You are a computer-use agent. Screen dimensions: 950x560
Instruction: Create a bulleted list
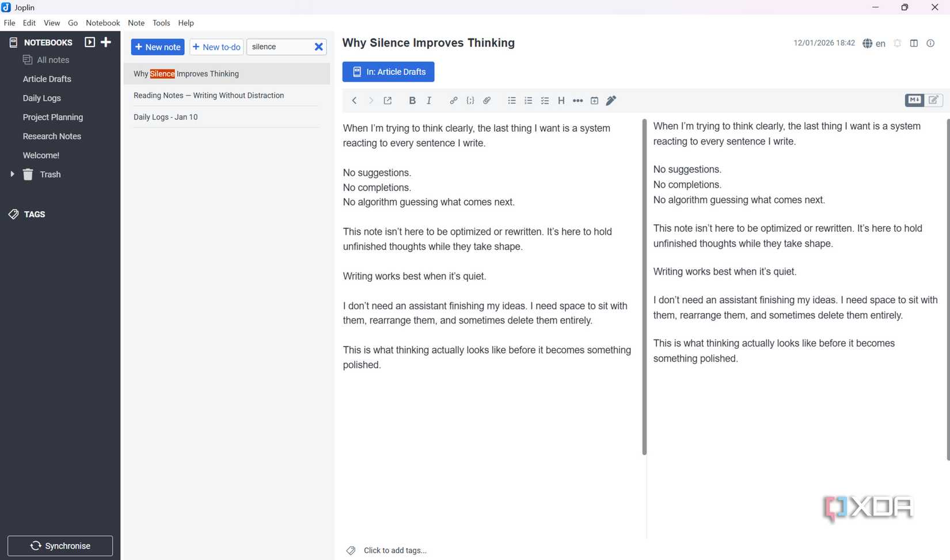512,101
